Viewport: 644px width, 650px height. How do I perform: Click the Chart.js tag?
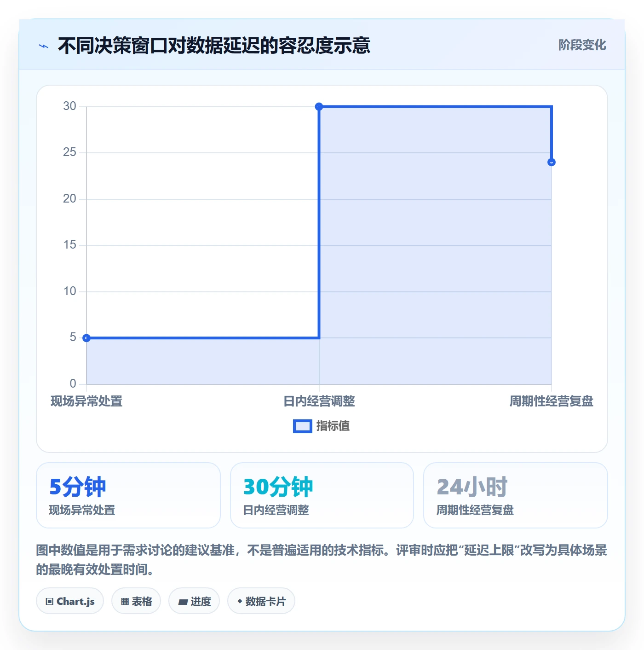[70, 601]
